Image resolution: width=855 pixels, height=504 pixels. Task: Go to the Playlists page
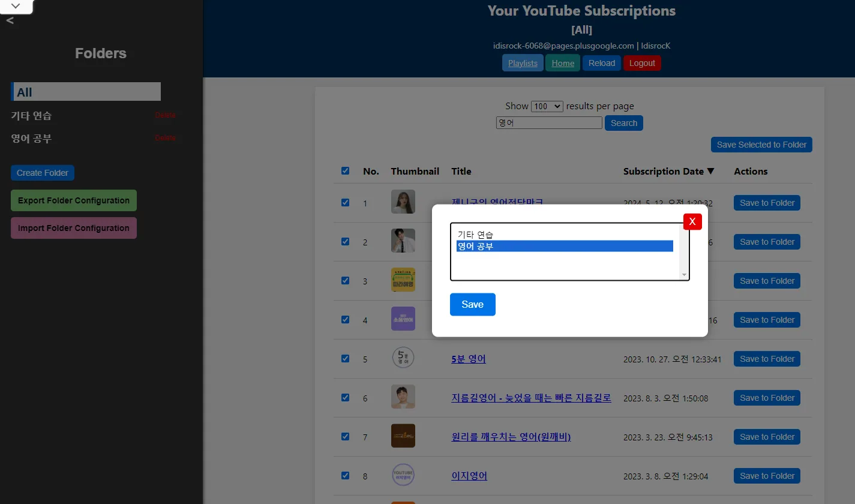click(523, 63)
